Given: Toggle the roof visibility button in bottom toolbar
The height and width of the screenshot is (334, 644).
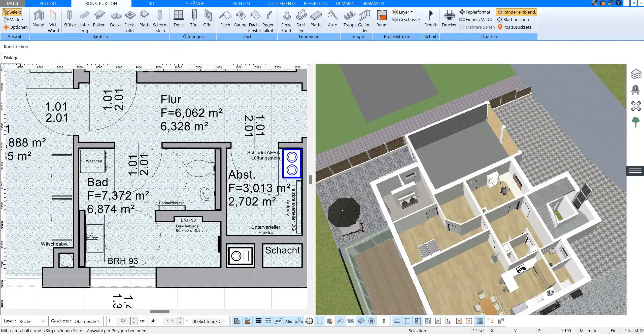Looking at the screenshot, I should point(341,321).
